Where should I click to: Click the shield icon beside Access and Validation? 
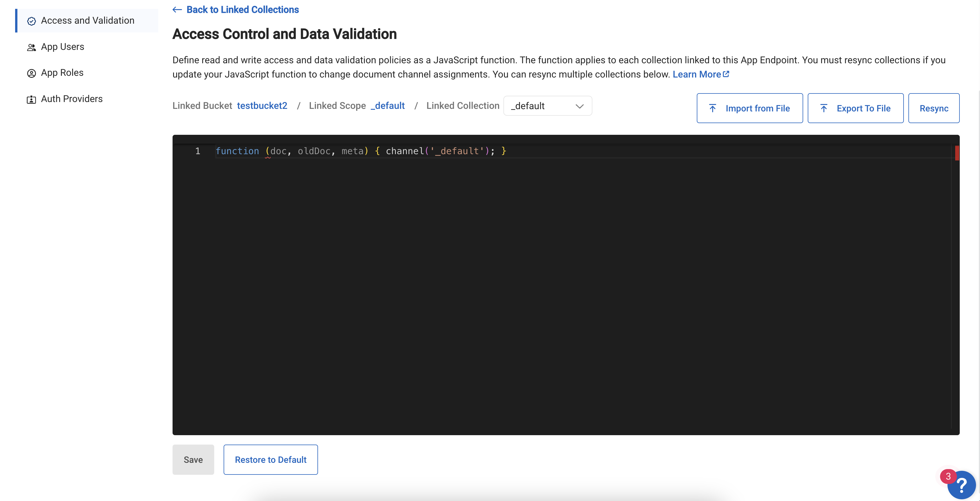click(x=31, y=21)
